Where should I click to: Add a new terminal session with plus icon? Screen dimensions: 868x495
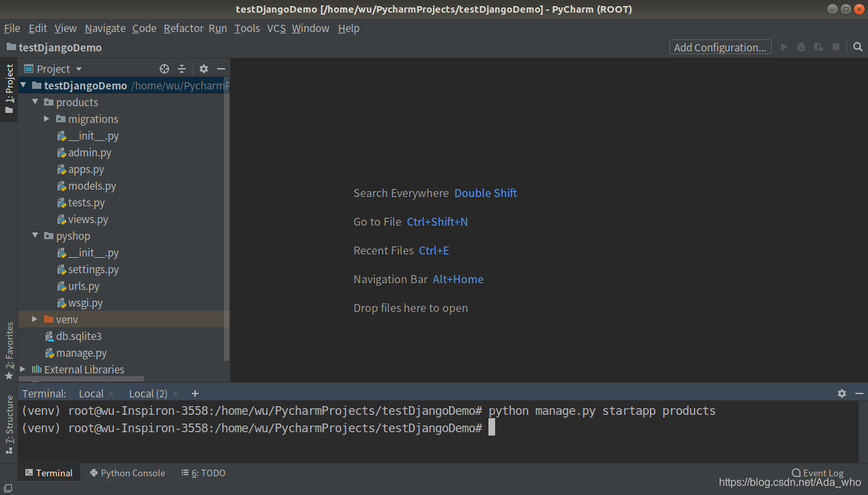[195, 393]
